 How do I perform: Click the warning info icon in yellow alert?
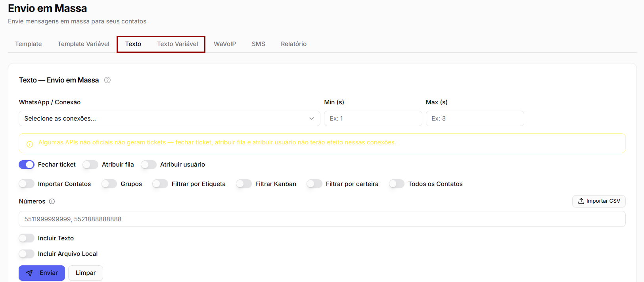(x=30, y=144)
